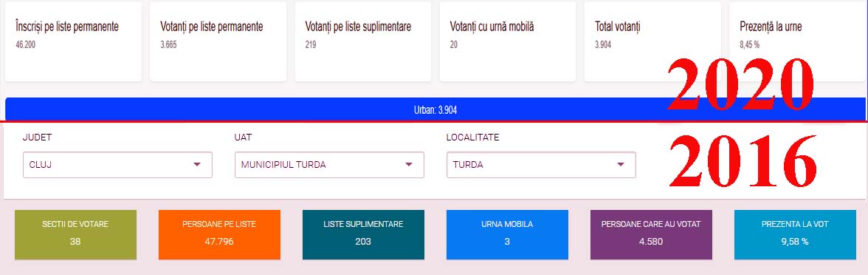Click the red 2016 year label
The width and height of the screenshot is (868, 275).
coord(742,161)
